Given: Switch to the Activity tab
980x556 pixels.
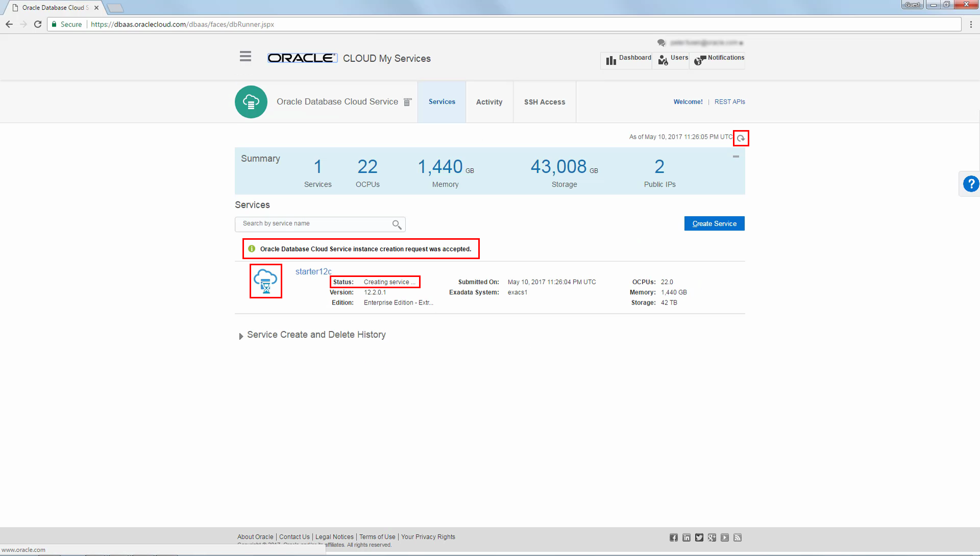Looking at the screenshot, I should click(489, 102).
